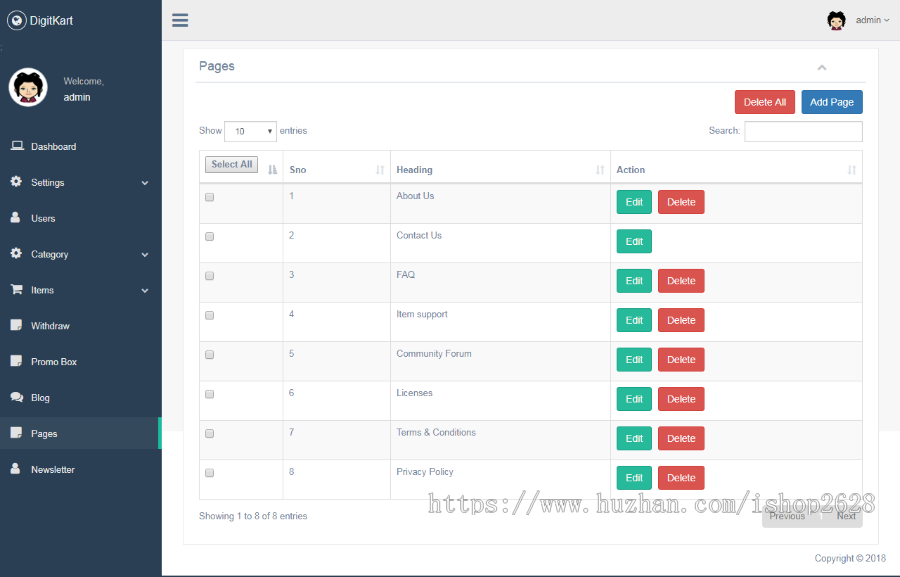Delete the Item support page
The image size is (900, 577).
[x=681, y=320]
